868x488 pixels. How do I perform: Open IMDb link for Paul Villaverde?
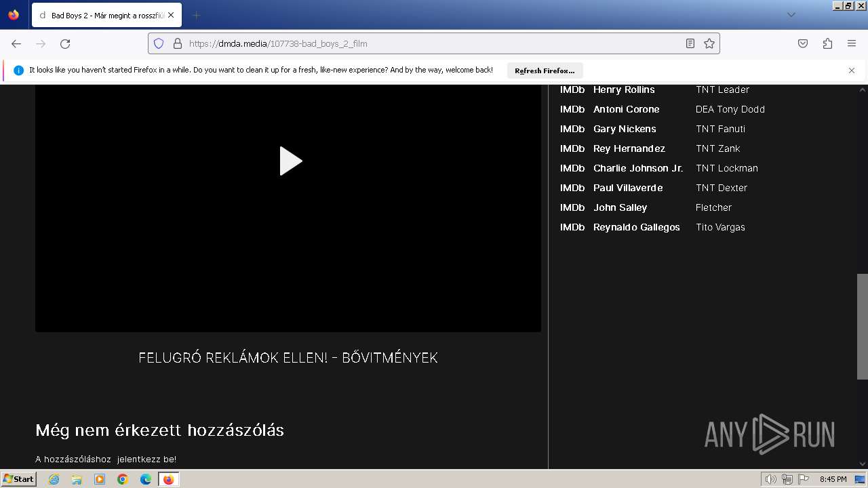pyautogui.click(x=572, y=188)
